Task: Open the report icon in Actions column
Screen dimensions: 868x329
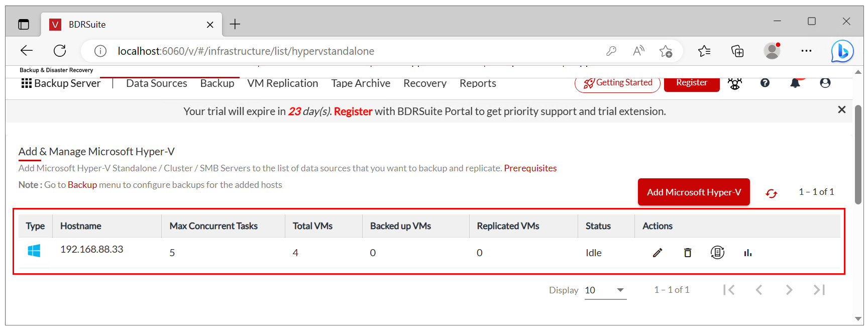Action: [x=717, y=253]
